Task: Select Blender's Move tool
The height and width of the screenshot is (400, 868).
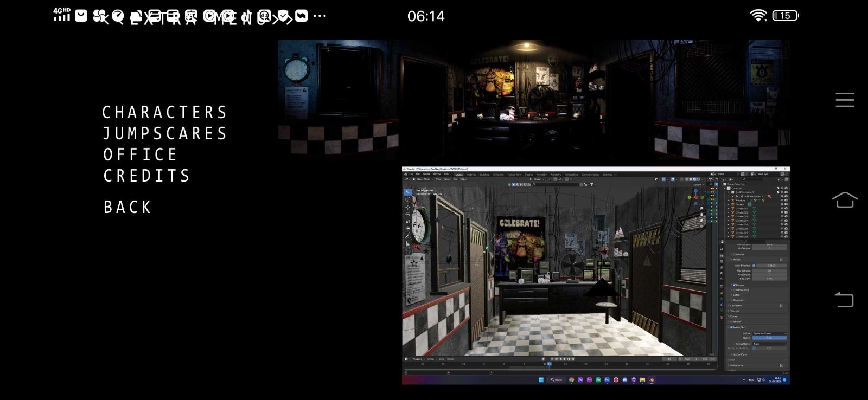Action: point(408,207)
